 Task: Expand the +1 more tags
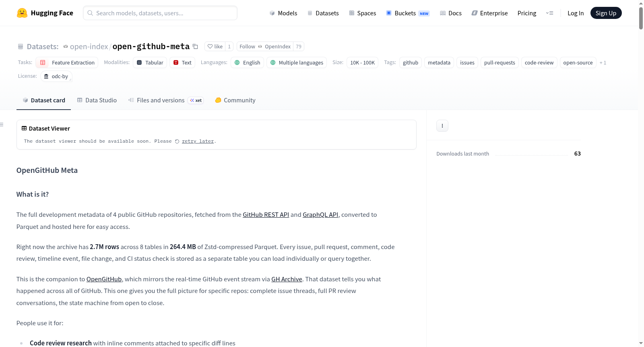603,62
